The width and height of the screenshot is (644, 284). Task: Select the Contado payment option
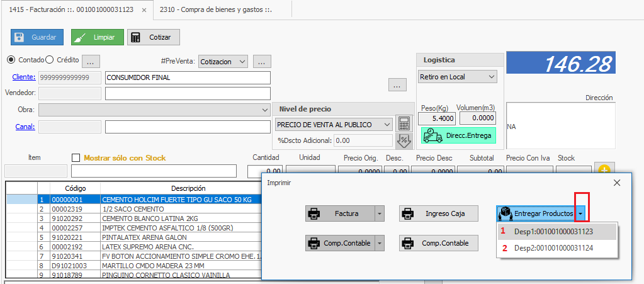[11, 60]
